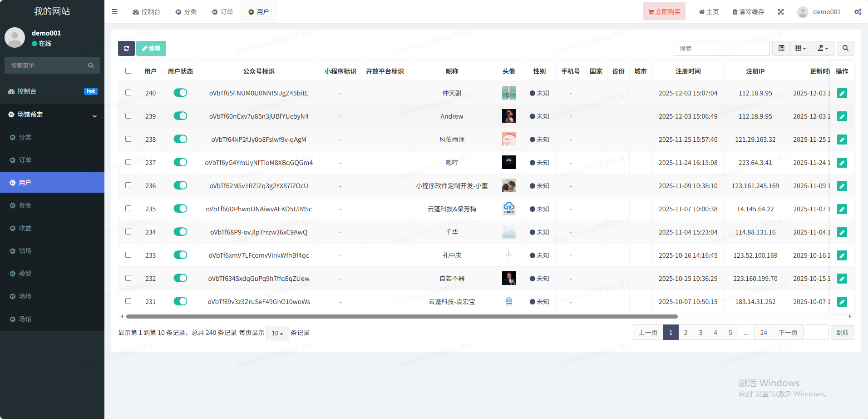
Task: Click the page jump input field
Action: [817, 332]
